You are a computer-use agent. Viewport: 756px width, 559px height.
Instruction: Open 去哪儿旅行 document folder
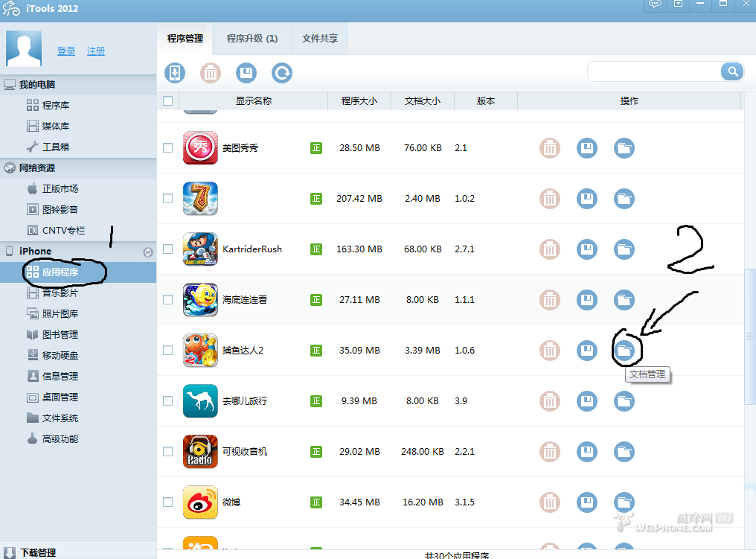624,401
